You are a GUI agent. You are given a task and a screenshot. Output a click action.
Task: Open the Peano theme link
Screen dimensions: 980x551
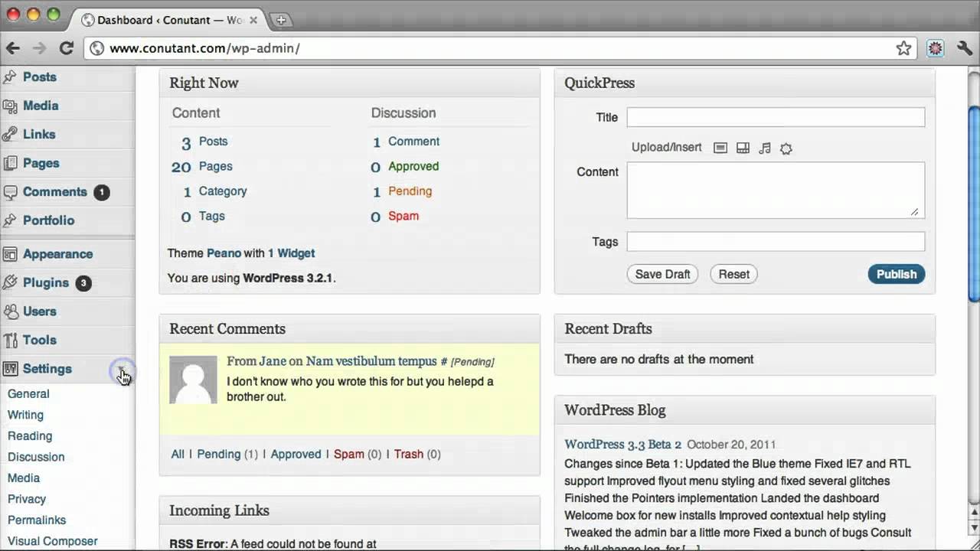[224, 253]
